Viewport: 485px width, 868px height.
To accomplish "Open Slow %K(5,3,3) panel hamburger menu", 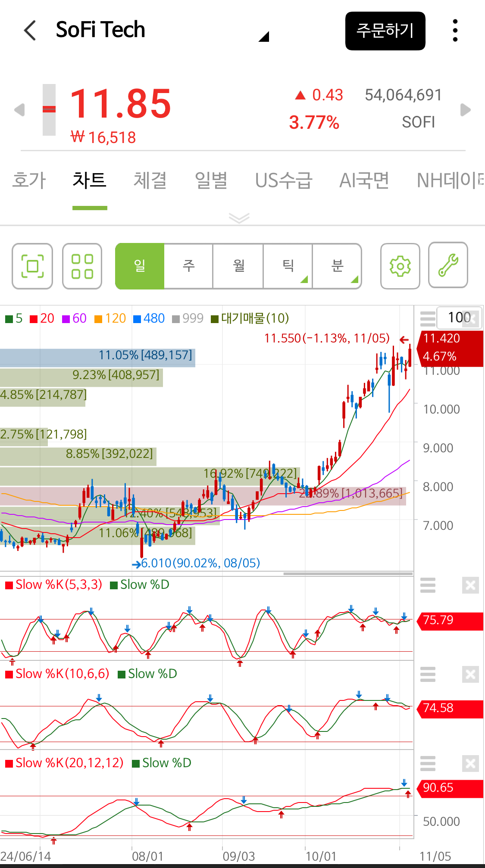I will pos(428,585).
